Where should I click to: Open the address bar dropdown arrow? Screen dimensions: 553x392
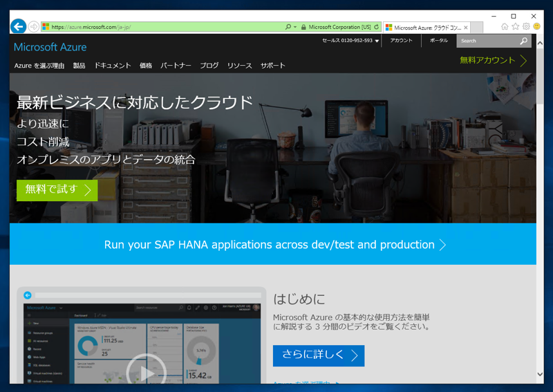coord(295,27)
